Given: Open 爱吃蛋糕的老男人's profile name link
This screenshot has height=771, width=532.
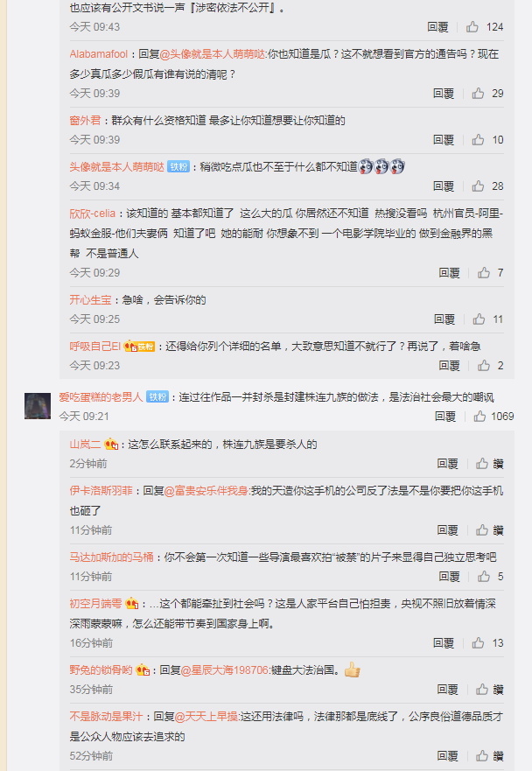Looking at the screenshot, I should pyautogui.click(x=101, y=396).
